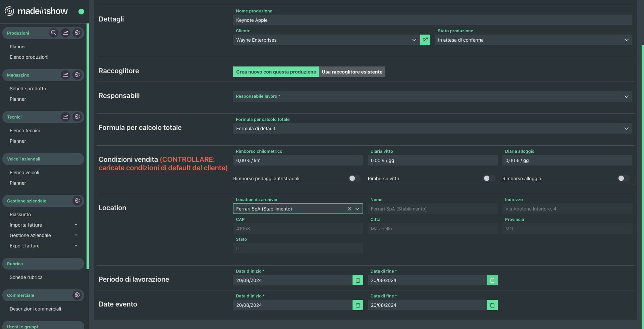Open calendar for Date evento end date
Image resolution: width=644 pixels, height=329 pixels.
tap(492, 305)
